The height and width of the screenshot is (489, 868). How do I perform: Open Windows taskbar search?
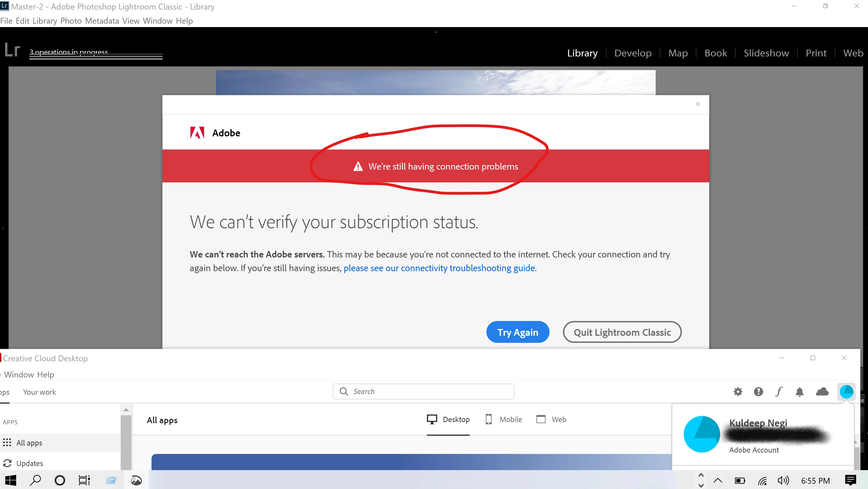click(x=35, y=480)
